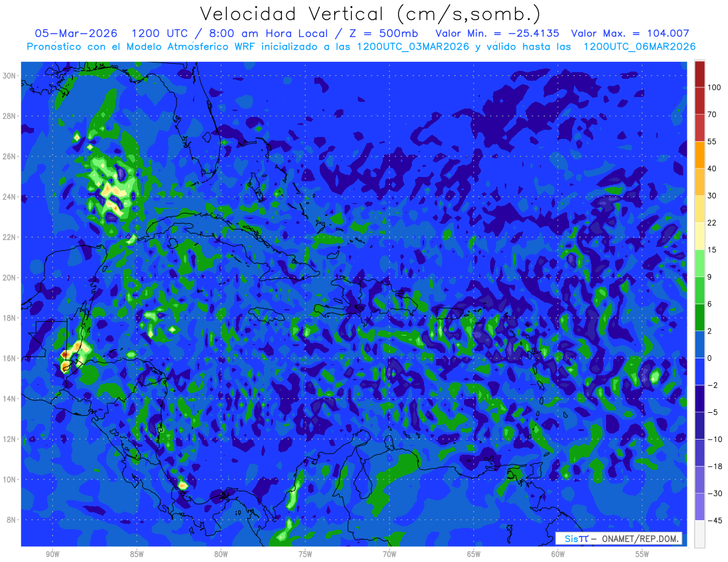Choose the light green swatch between 9 and 15
This screenshot has width=728, height=562.
pos(699,263)
